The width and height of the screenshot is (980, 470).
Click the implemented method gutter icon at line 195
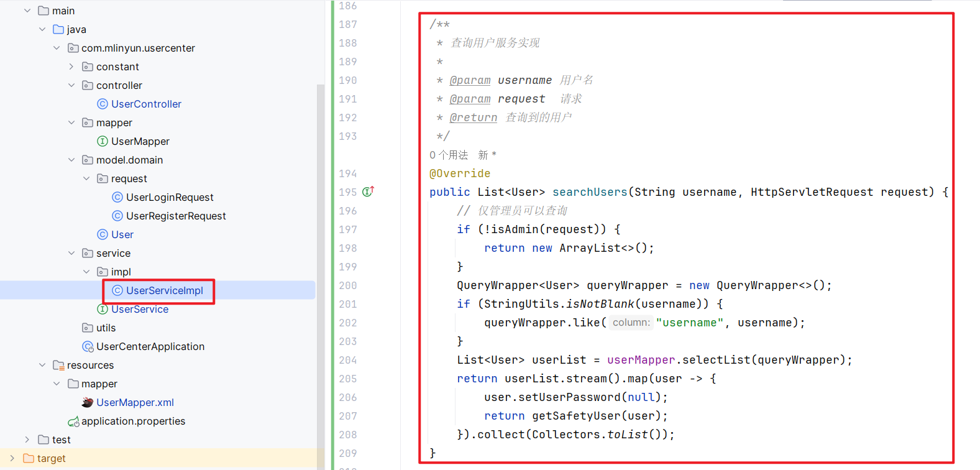click(x=368, y=191)
